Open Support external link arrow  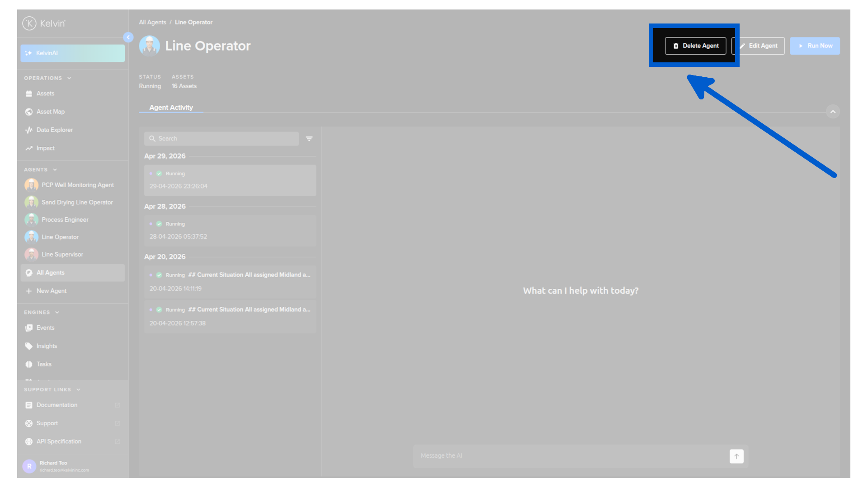coord(118,423)
